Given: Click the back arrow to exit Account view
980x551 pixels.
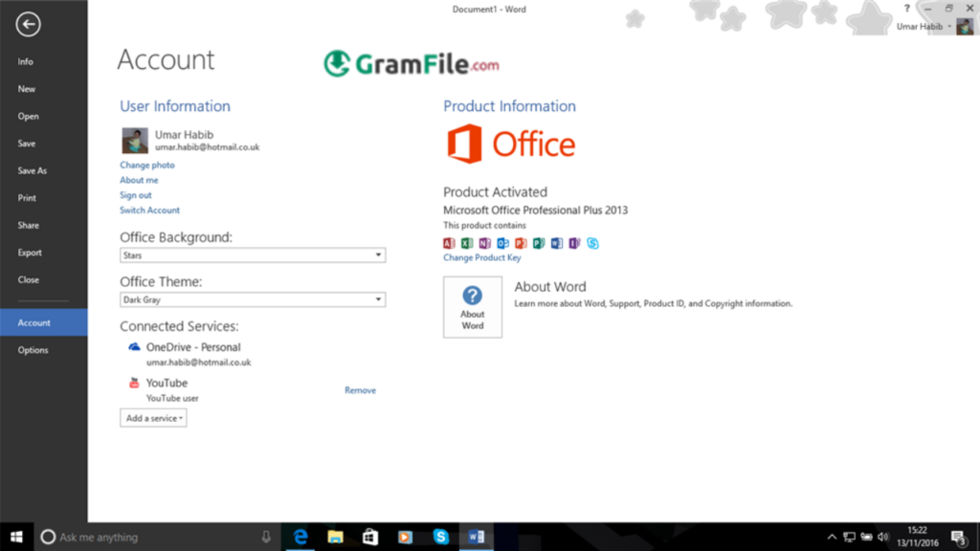Looking at the screenshot, I should [29, 25].
